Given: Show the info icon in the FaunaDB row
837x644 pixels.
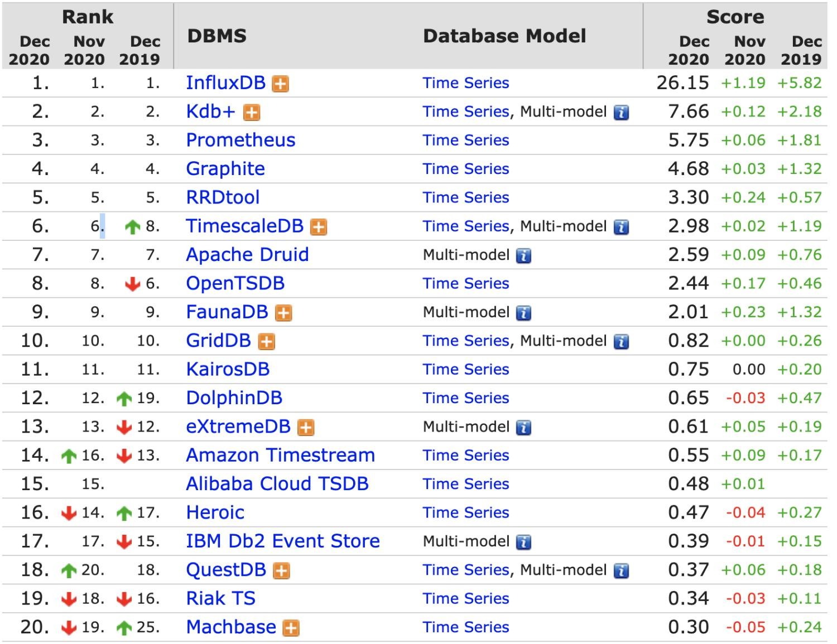Looking at the screenshot, I should pos(523,313).
